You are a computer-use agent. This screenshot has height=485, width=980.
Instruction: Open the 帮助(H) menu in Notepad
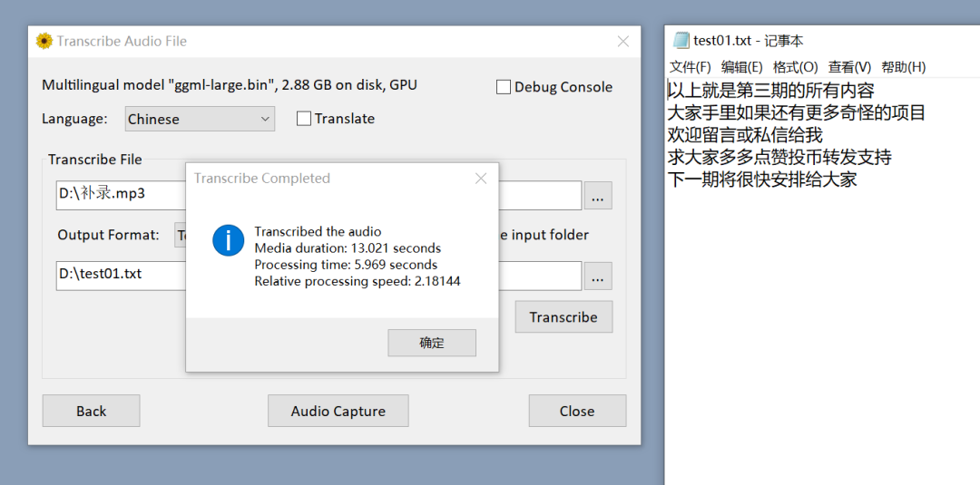tap(903, 67)
